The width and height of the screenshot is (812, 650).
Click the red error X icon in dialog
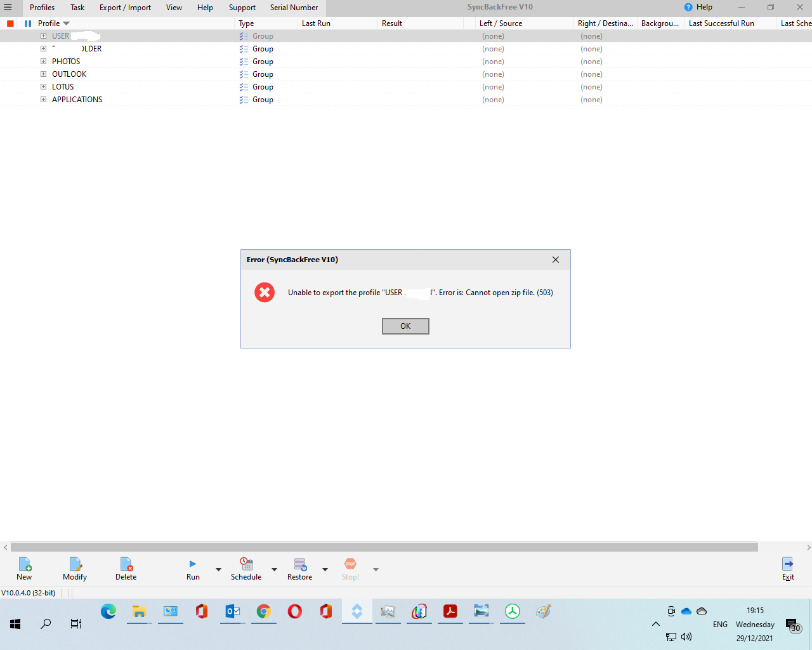pos(265,293)
